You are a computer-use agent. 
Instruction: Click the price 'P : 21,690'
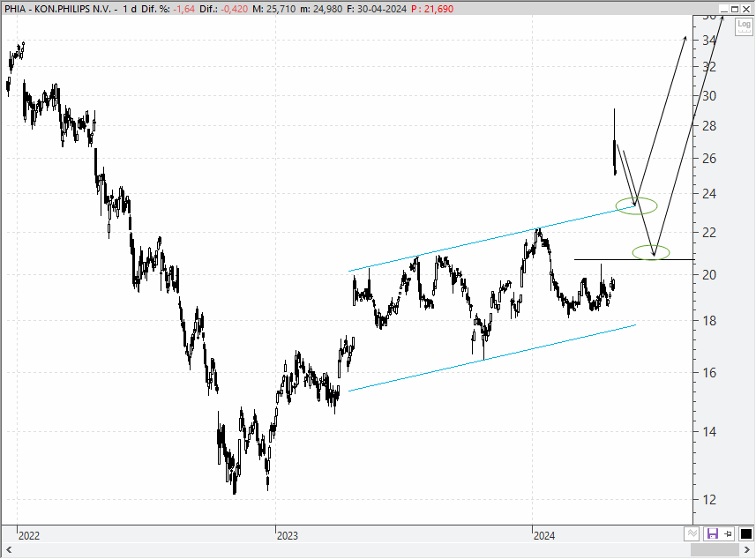[x=432, y=9]
